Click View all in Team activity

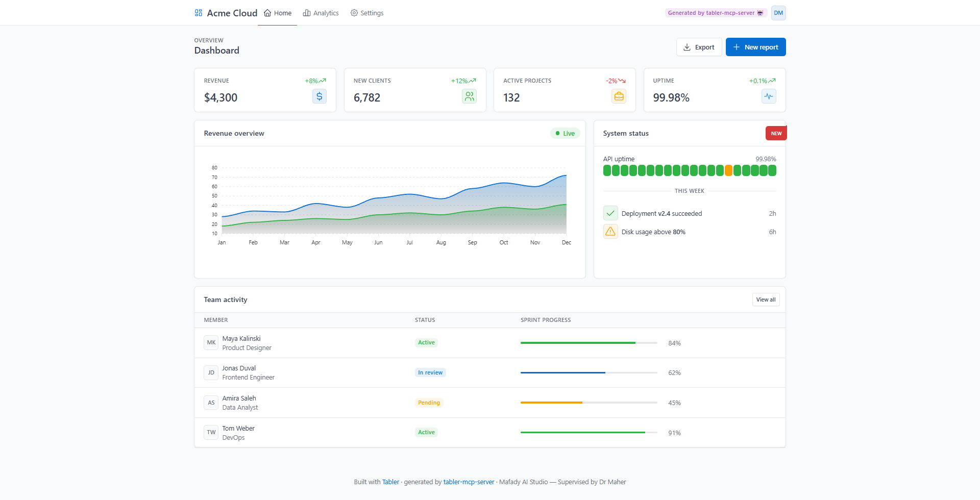pyautogui.click(x=766, y=299)
